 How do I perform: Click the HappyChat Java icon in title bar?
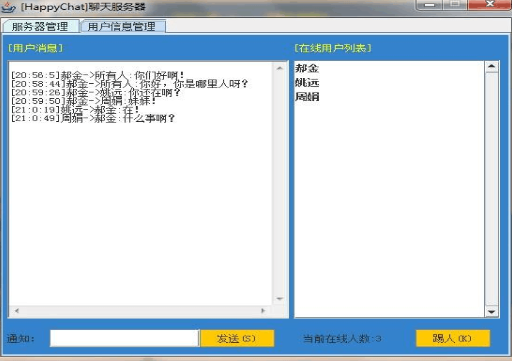pyautogui.click(x=8, y=7)
